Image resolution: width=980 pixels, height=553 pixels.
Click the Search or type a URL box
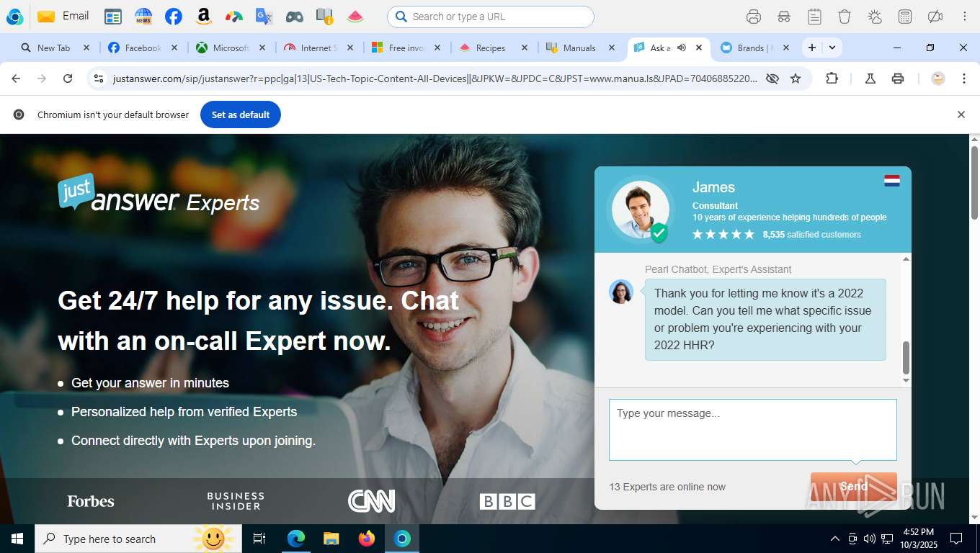491,17
